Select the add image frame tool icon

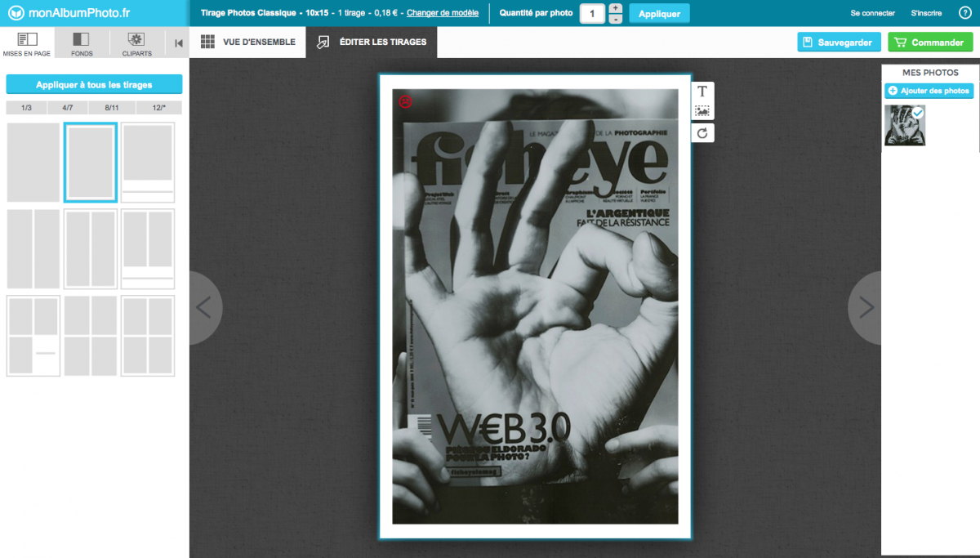click(702, 111)
